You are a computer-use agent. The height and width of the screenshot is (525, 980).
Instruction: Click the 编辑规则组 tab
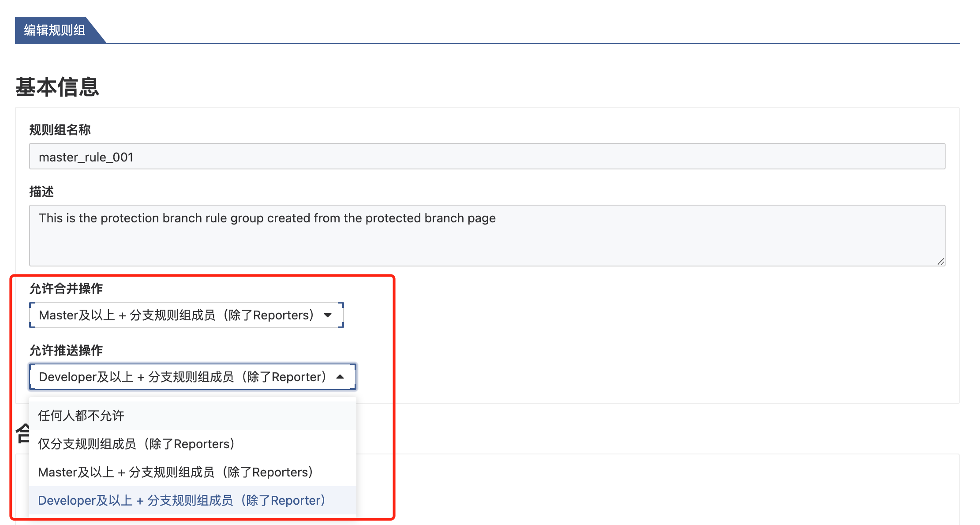point(55,30)
